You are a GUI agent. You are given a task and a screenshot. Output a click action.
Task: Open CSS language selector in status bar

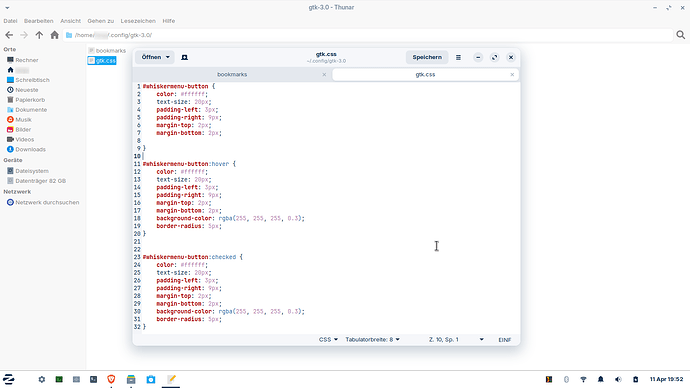click(328, 340)
